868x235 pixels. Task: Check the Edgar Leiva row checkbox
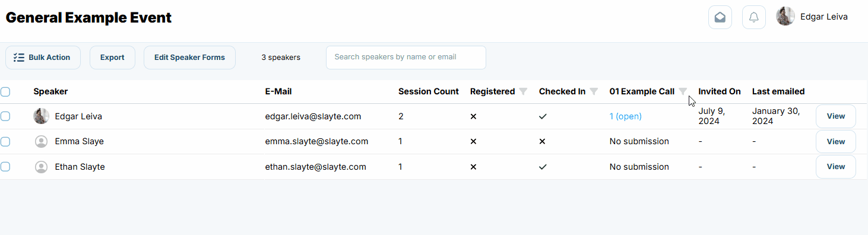tap(5, 116)
